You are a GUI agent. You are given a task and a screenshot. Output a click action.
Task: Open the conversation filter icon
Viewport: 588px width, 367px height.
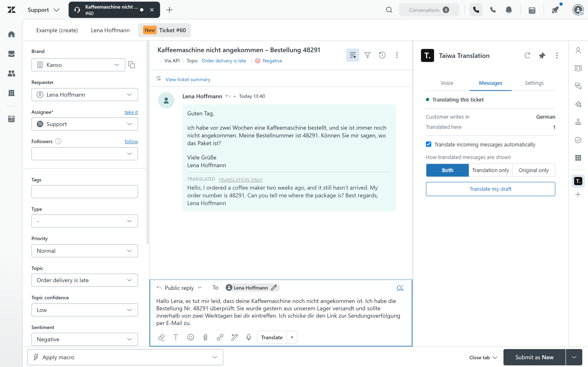367,55
